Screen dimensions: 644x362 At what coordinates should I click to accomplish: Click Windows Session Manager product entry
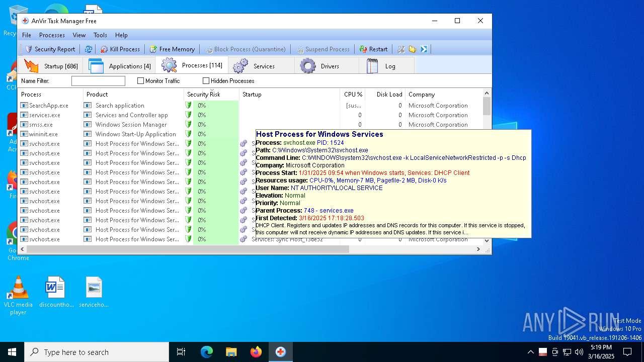click(131, 125)
